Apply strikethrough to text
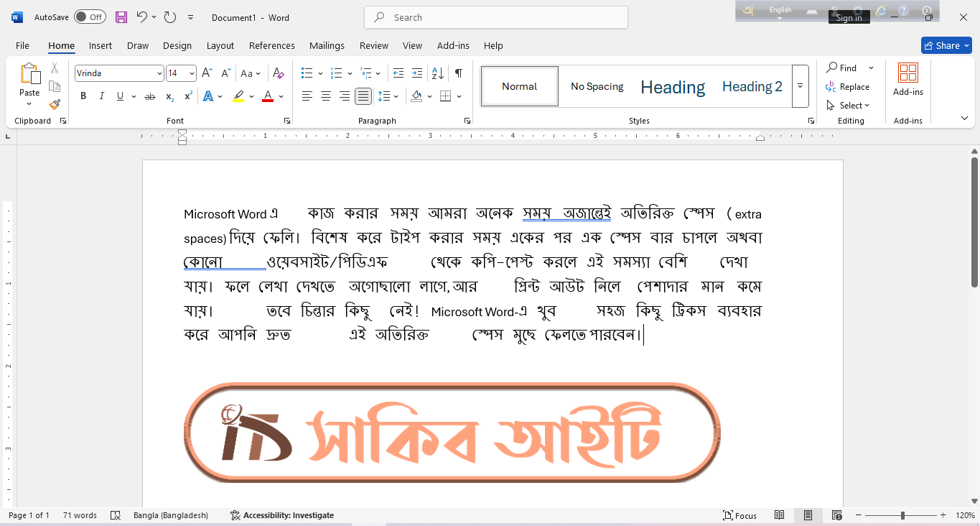980x526 pixels. click(150, 96)
